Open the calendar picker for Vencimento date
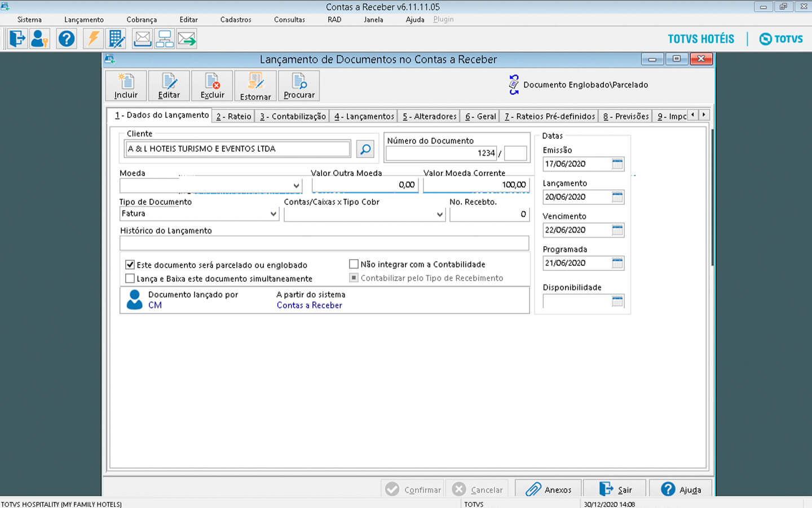The width and height of the screenshot is (812, 508). click(x=617, y=230)
